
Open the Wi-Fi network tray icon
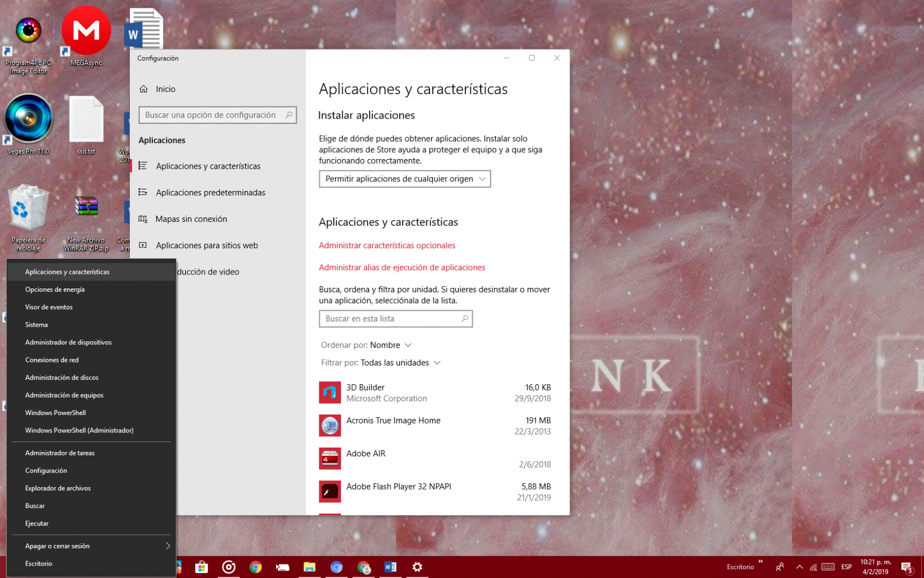pyautogui.click(x=814, y=567)
